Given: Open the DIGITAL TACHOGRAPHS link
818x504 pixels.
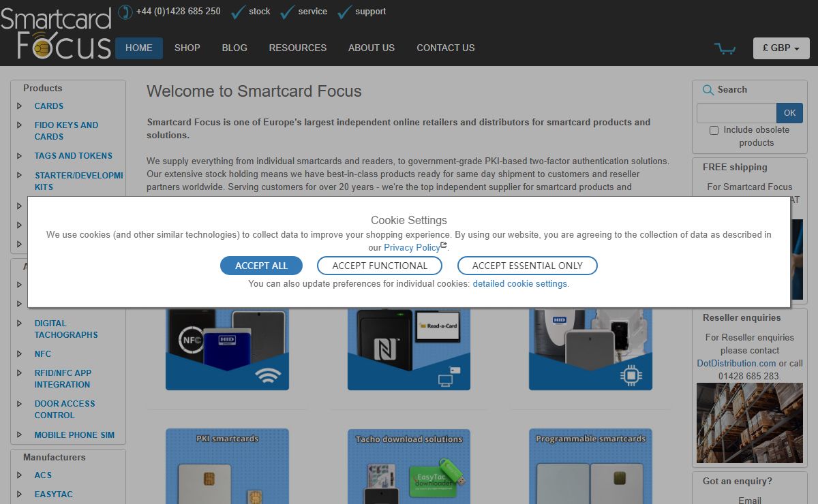Looking at the screenshot, I should [x=66, y=329].
